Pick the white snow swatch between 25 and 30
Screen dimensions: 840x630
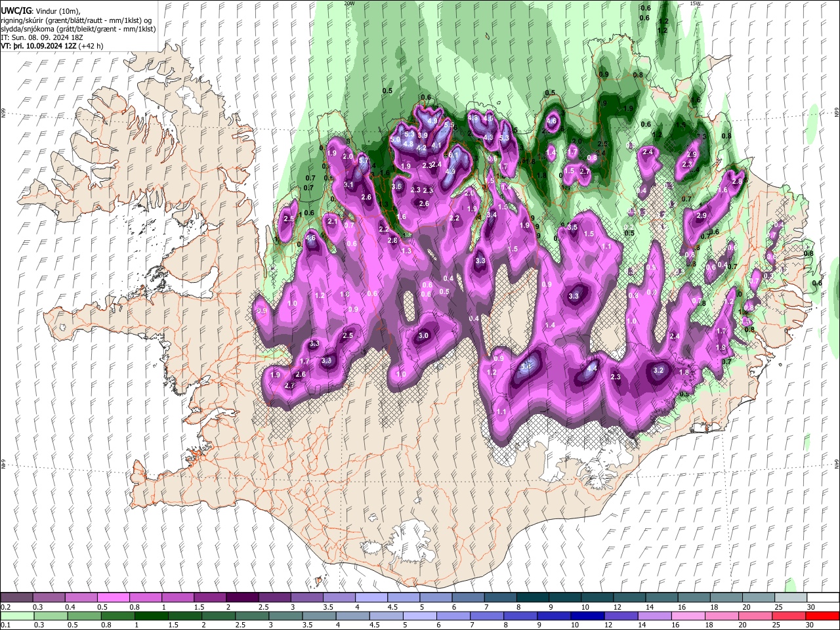[x=790, y=598]
